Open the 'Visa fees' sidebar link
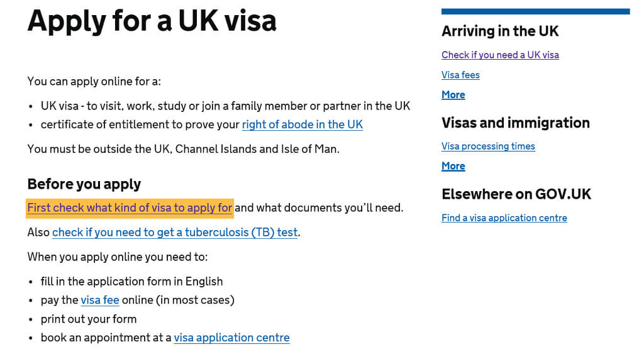Viewport: 644px width, 359px height. pyautogui.click(x=460, y=75)
